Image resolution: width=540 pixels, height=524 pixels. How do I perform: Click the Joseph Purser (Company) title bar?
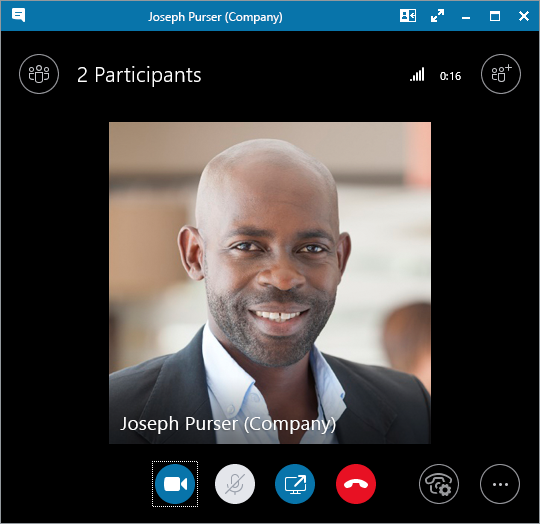pos(215,17)
